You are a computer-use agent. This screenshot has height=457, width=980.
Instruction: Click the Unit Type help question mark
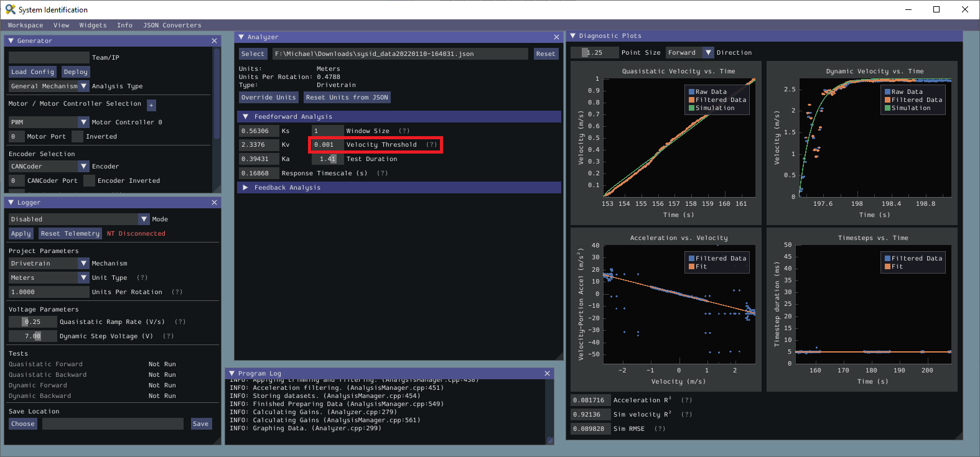click(142, 278)
